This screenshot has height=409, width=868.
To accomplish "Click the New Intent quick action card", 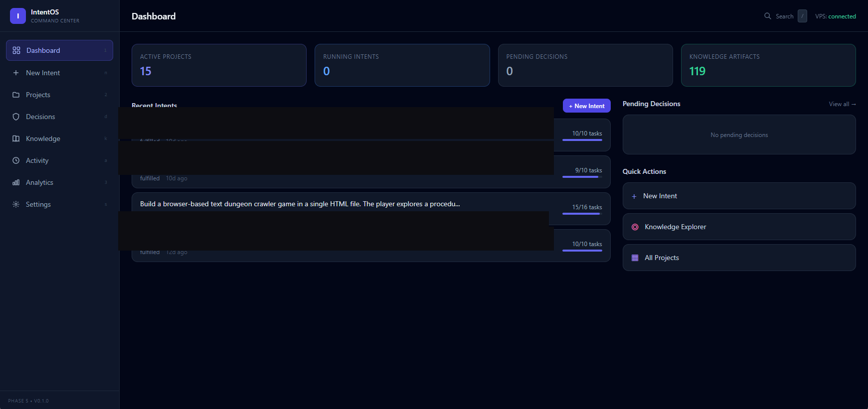I will 739,196.
